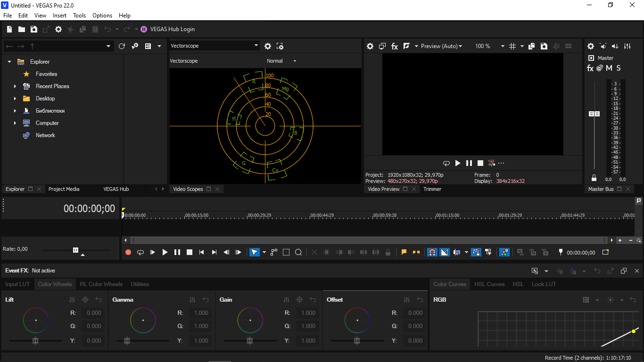Enable the snapping magnet tool
644x362 pixels.
click(432, 252)
